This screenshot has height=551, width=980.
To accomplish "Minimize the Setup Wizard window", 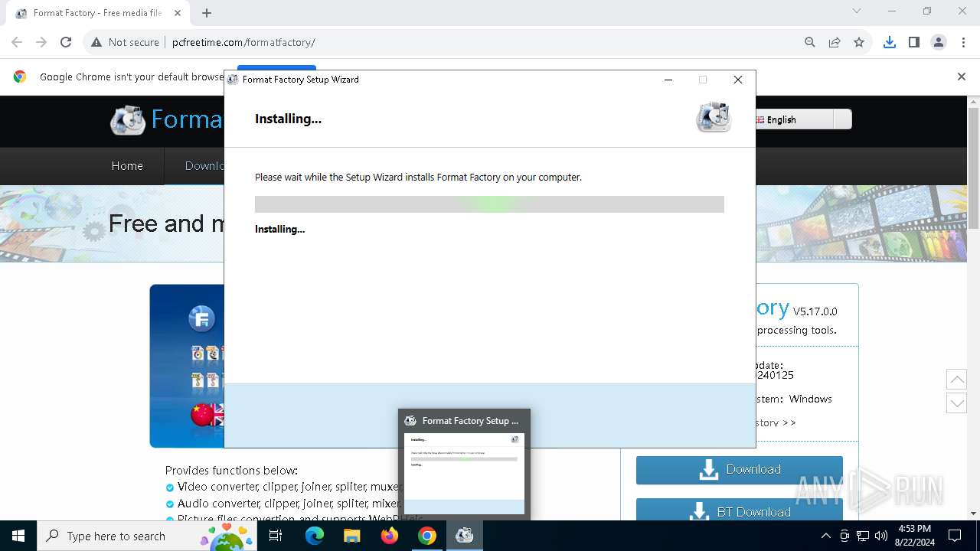I will click(668, 80).
